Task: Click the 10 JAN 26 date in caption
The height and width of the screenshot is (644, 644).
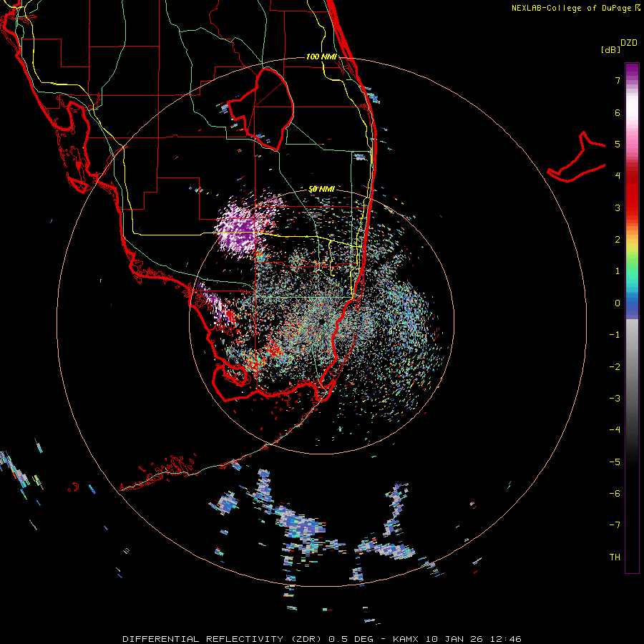Action: [x=453, y=639]
